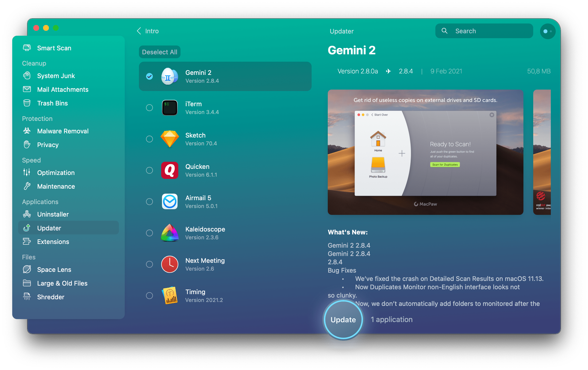Open the Extensions panel icon
The width and height of the screenshot is (588, 370).
tap(27, 242)
